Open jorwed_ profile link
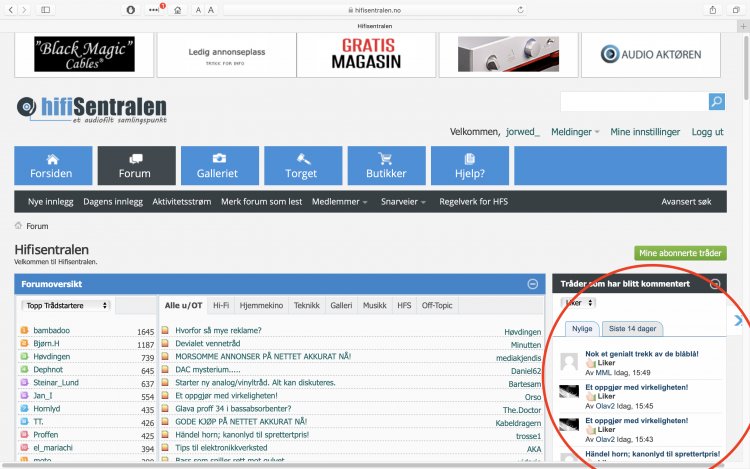 click(523, 132)
